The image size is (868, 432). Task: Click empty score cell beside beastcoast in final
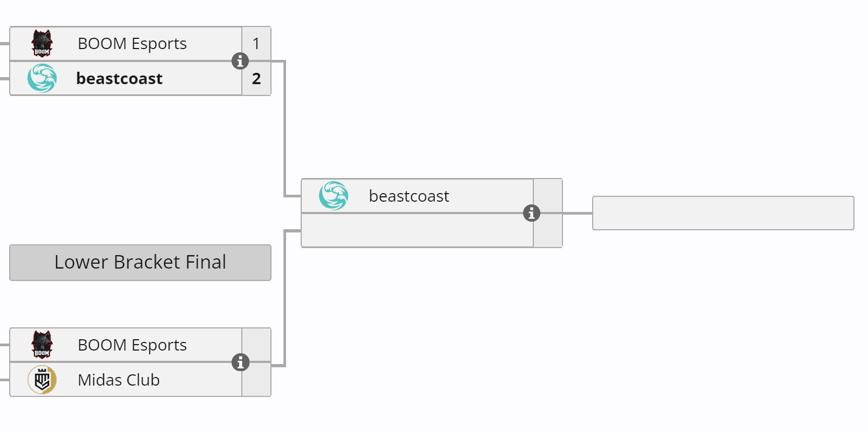click(548, 196)
